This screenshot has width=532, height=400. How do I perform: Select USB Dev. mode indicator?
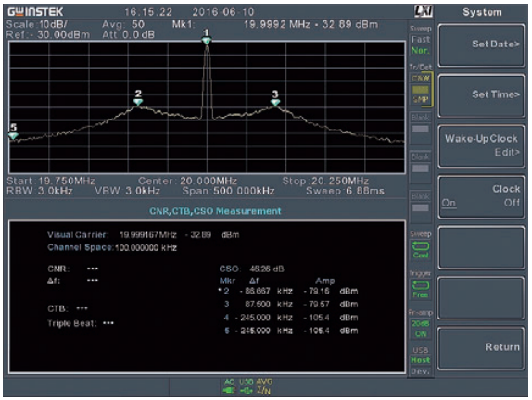[421, 371]
